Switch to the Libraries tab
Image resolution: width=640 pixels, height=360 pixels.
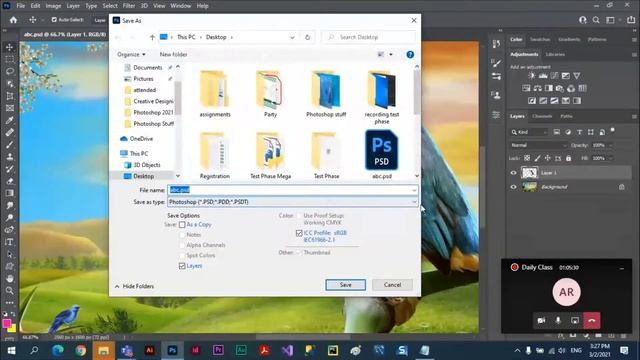pos(555,54)
